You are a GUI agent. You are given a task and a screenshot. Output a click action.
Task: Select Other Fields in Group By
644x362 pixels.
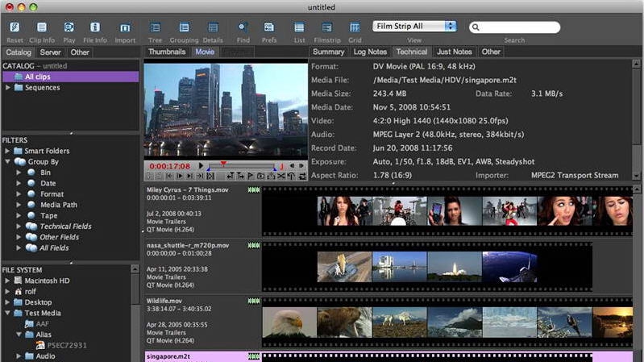click(x=59, y=237)
